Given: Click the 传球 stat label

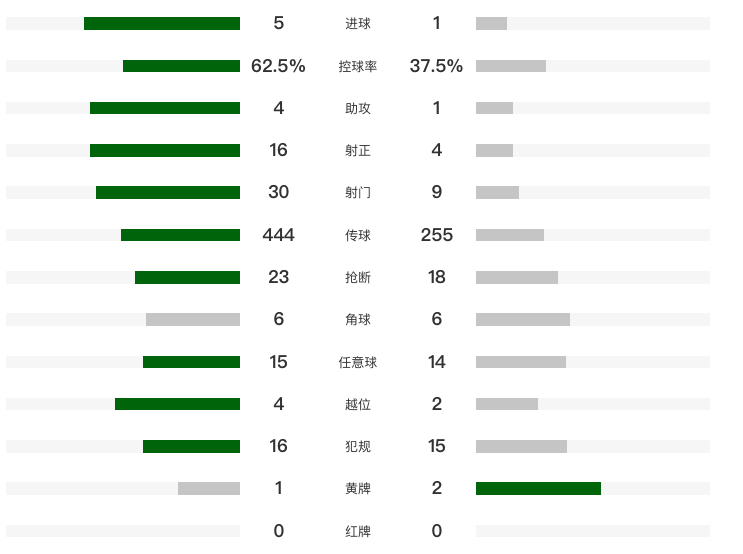Looking at the screenshot, I should (x=357, y=235).
